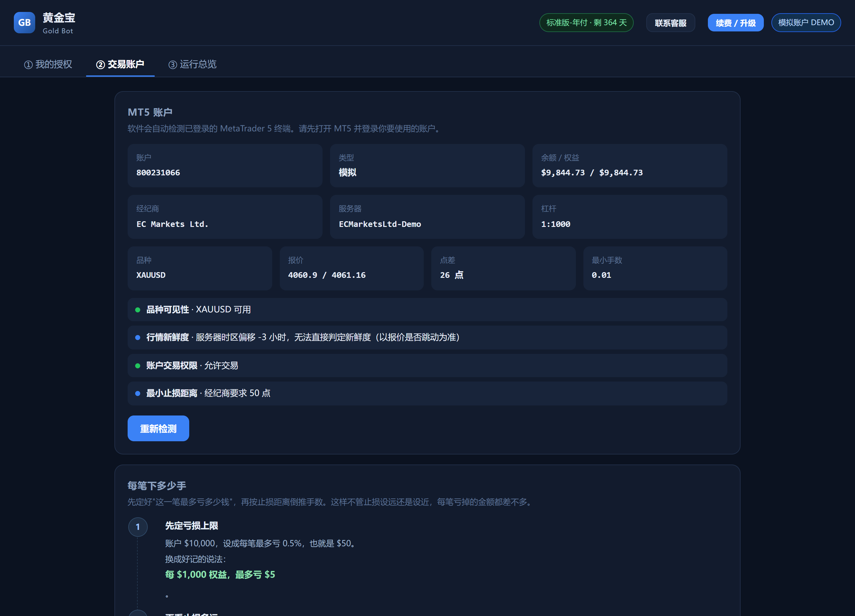Click the 重新检测 button
This screenshot has height=616, width=855.
[158, 428]
